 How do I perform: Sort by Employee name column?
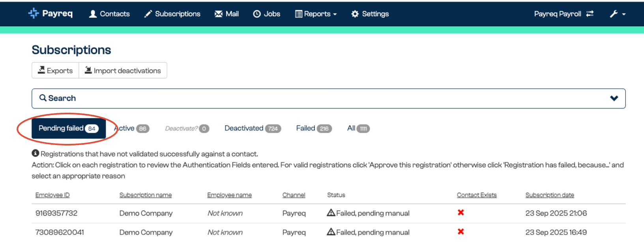[x=229, y=195]
